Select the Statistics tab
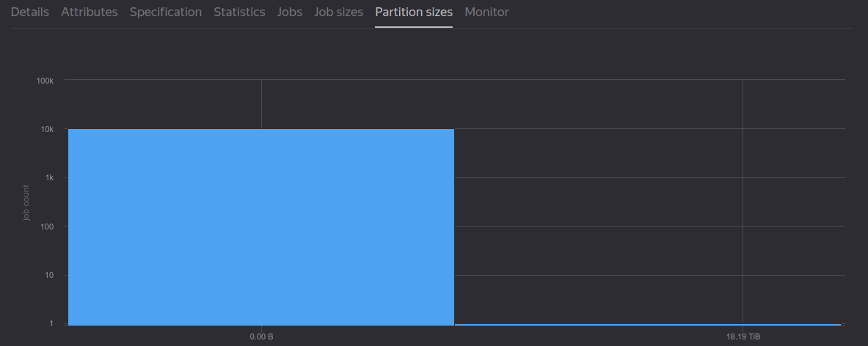Screen dimensions: 868x346 239,12
